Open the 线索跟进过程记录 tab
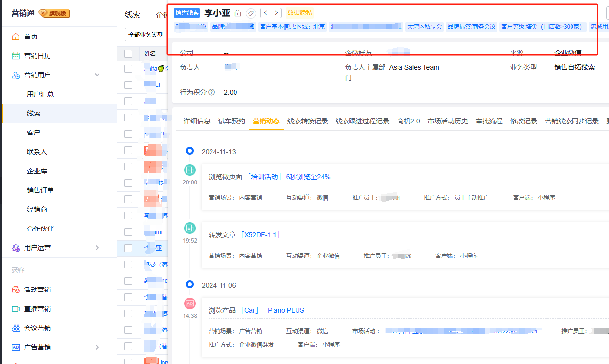Screen dimensions: 609x364 pos(362,121)
